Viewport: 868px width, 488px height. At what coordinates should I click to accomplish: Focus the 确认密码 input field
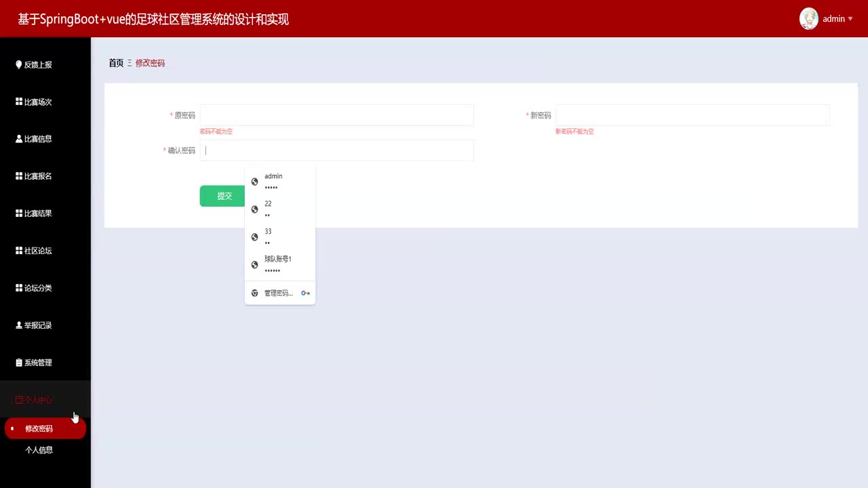336,150
